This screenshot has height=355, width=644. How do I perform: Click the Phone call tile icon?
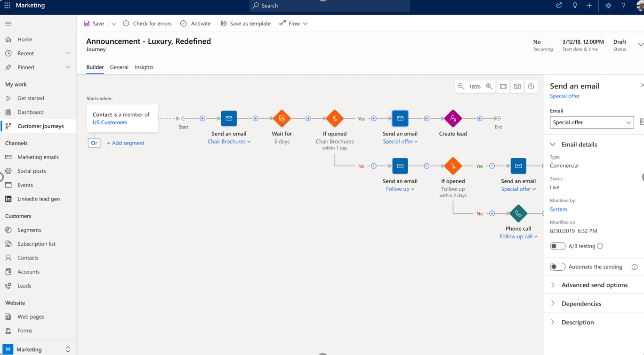pyautogui.click(x=518, y=213)
